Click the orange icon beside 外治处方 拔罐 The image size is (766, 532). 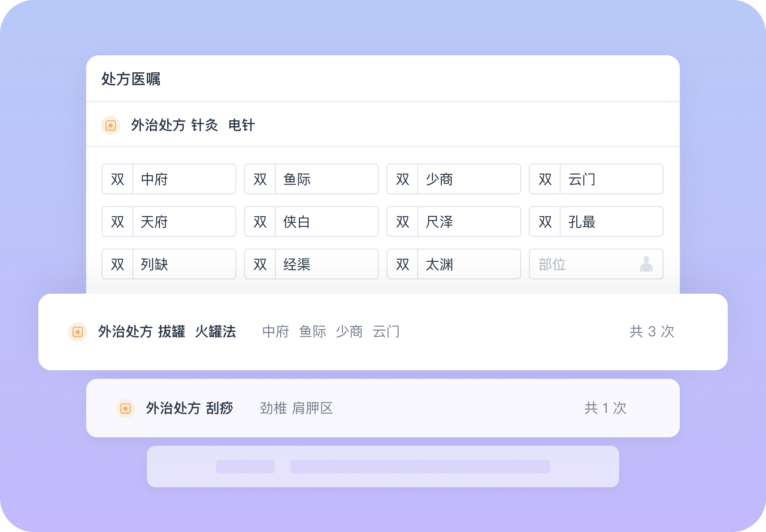click(77, 332)
